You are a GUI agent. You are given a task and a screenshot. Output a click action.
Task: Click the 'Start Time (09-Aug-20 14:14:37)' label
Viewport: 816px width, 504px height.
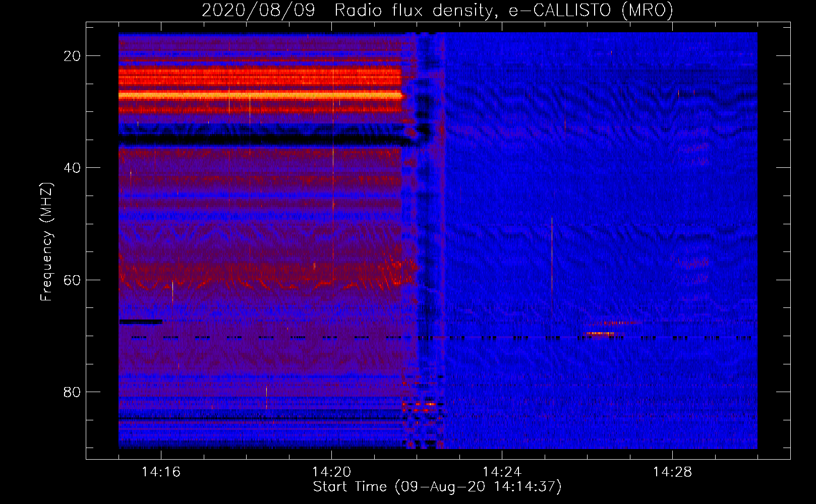[437, 487]
